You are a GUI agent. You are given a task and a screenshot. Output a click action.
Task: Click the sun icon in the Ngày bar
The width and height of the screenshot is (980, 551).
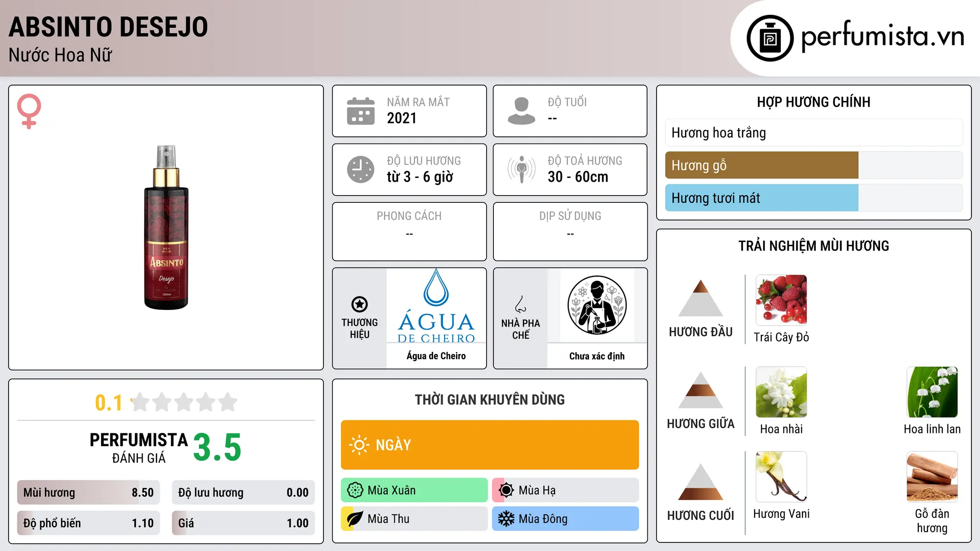tap(359, 445)
